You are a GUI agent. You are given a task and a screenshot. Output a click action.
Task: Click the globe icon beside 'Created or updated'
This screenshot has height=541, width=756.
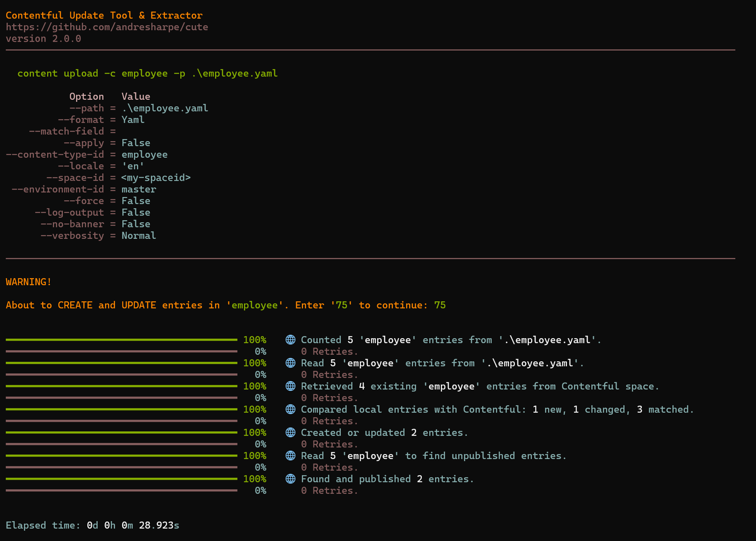tap(290, 433)
